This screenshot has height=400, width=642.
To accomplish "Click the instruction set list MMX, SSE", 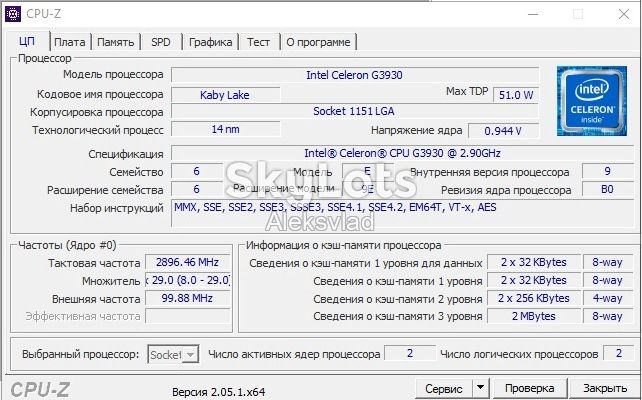I will coord(402,213).
